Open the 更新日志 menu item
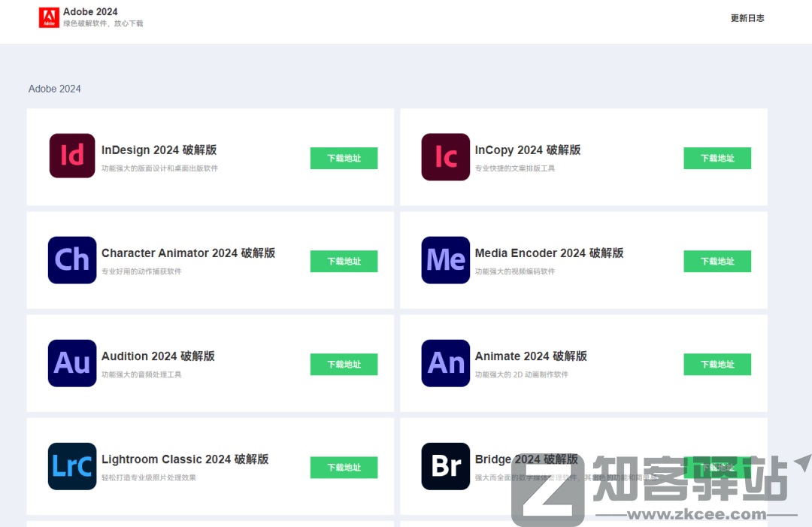This screenshot has width=812, height=527. point(747,18)
